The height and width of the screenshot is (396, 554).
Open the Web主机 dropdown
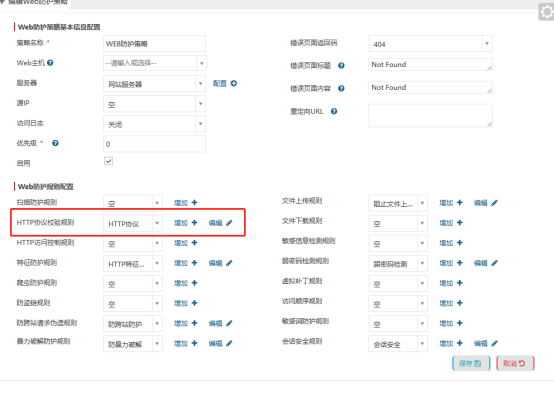click(x=155, y=63)
